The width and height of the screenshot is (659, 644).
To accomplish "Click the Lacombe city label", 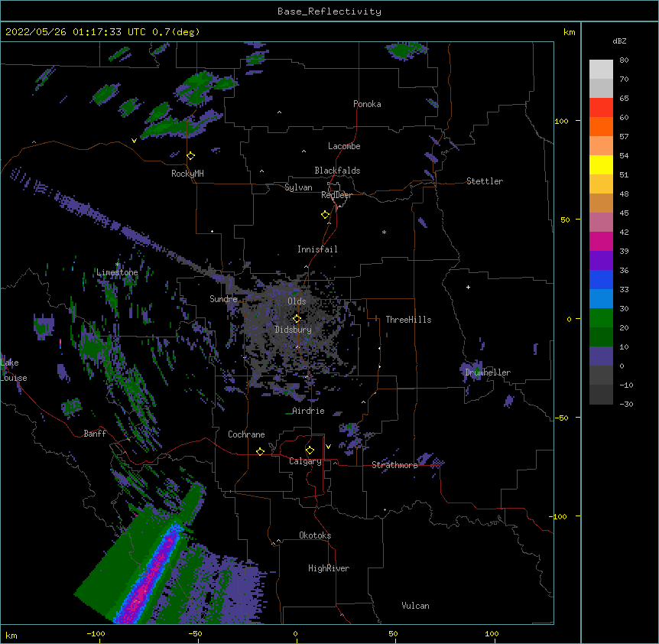I will (x=344, y=146).
